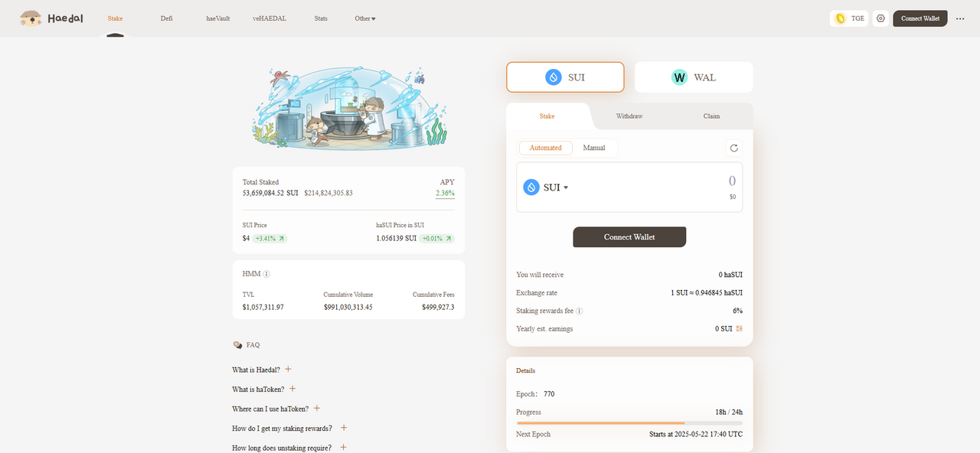Click the Epoch 770 text
Screen dimensions: 980x453
click(x=535, y=394)
